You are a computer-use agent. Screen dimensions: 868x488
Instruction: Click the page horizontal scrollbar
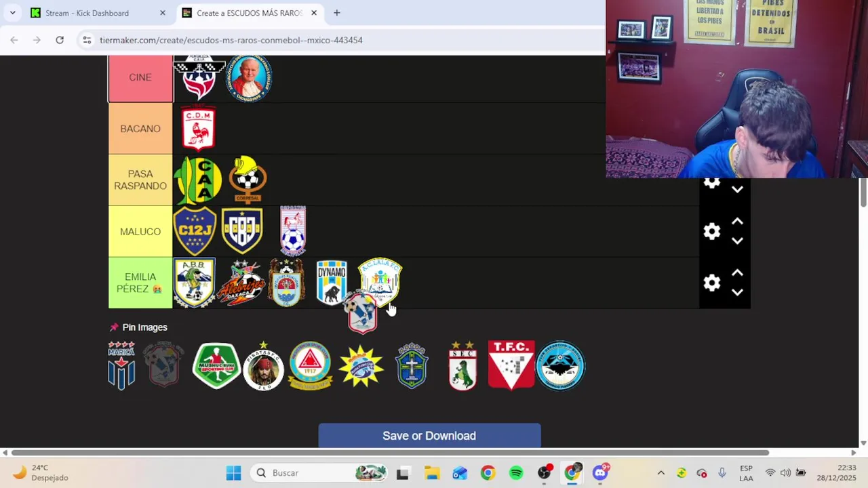click(390, 453)
